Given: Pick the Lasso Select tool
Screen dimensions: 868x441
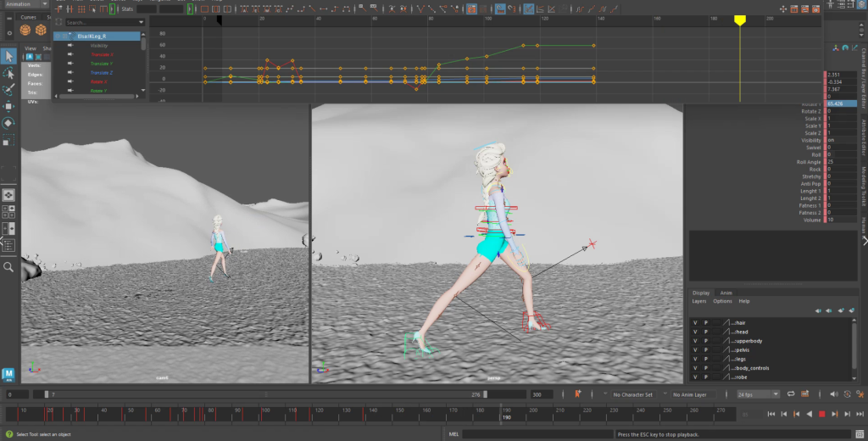Looking at the screenshot, I should click(8, 73).
